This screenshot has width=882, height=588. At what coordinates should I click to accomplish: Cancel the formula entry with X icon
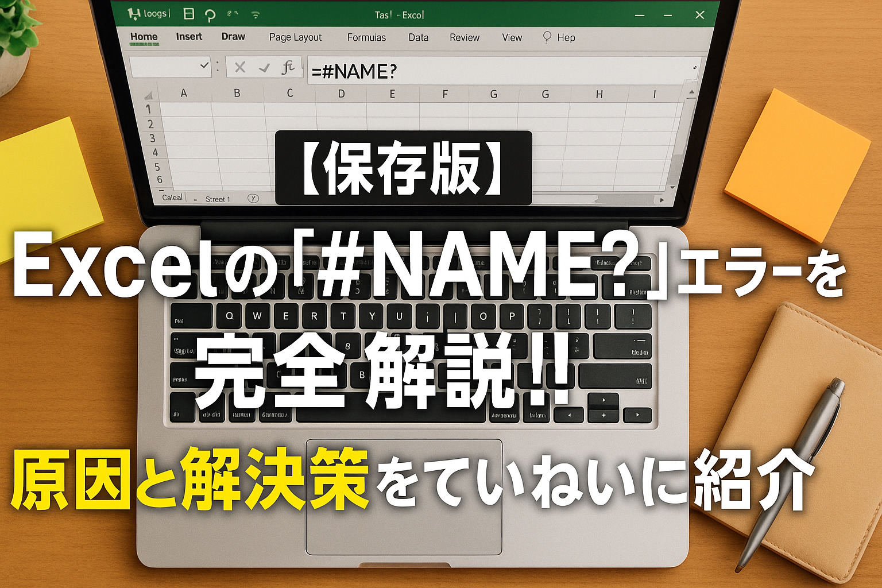(x=240, y=68)
